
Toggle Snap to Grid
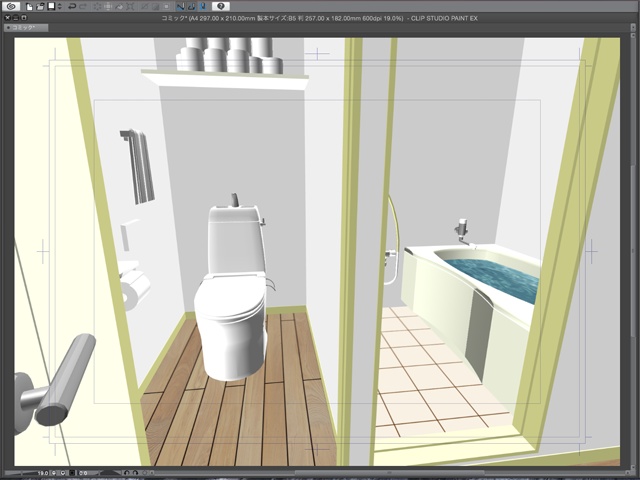203,7
